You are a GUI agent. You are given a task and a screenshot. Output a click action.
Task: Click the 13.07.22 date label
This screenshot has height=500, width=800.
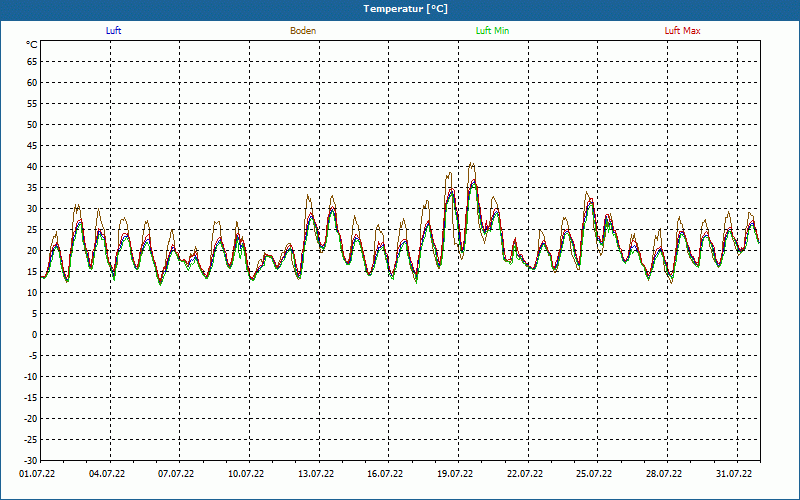[x=316, y=474]
